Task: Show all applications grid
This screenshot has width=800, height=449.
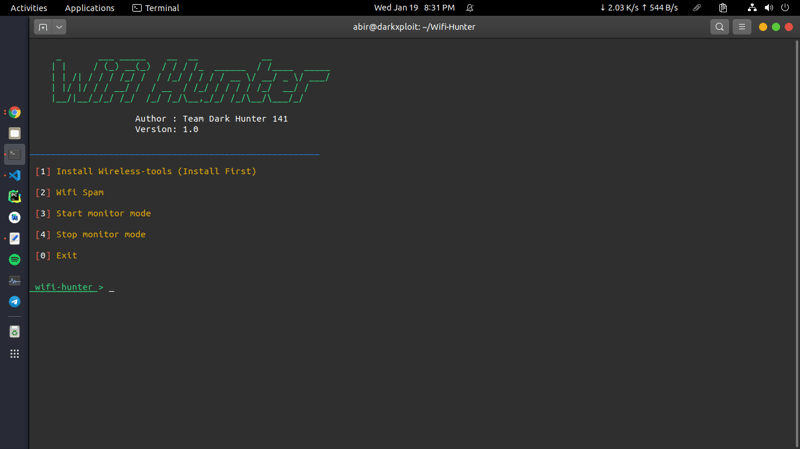Action: pos(14,354)
